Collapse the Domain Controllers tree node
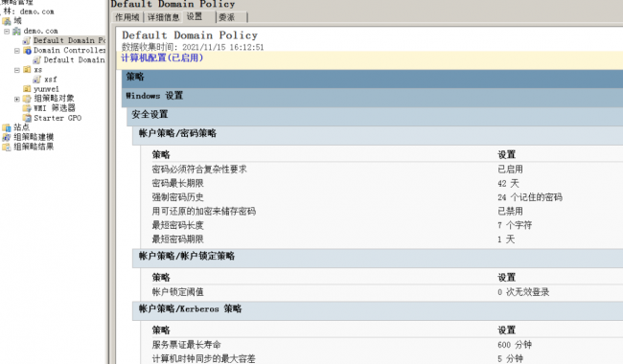623x364 pixels. tap(17, 51)
